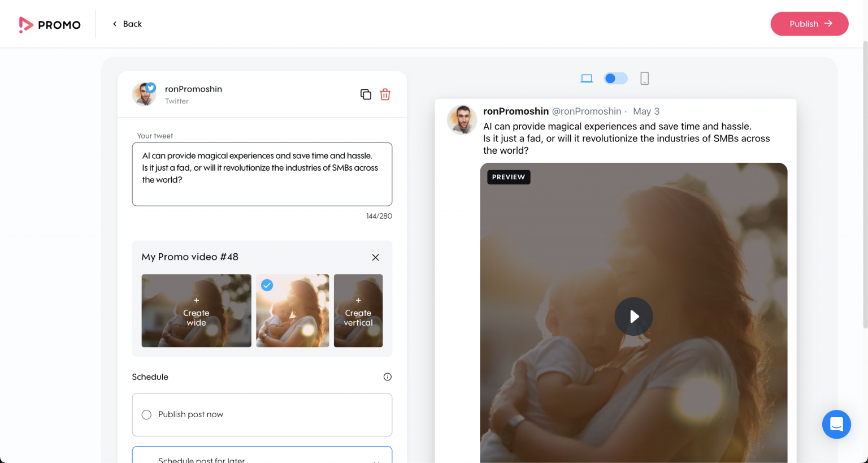
Task: Open the Intercom chat bubble
Action: click(x=836, y=425)
